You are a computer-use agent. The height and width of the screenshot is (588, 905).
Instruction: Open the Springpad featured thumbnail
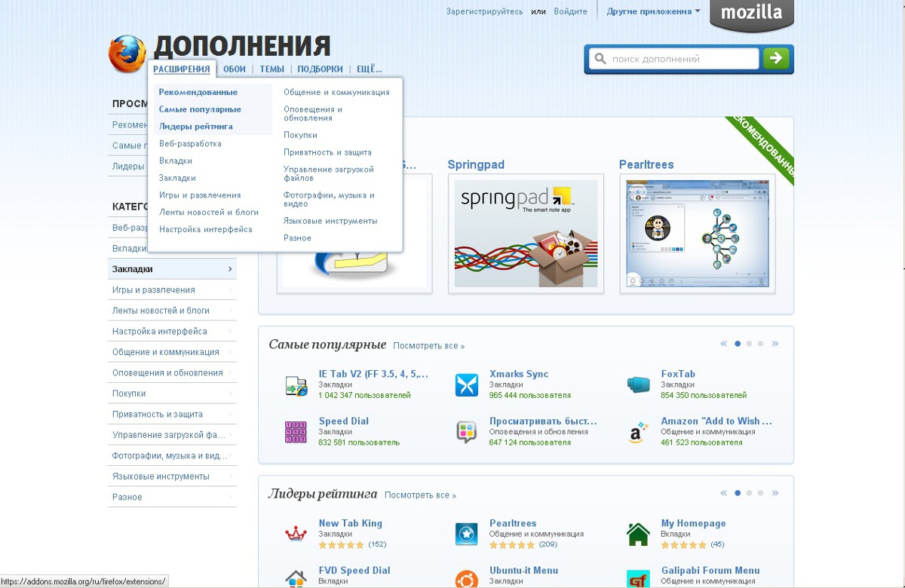(525, 234)
